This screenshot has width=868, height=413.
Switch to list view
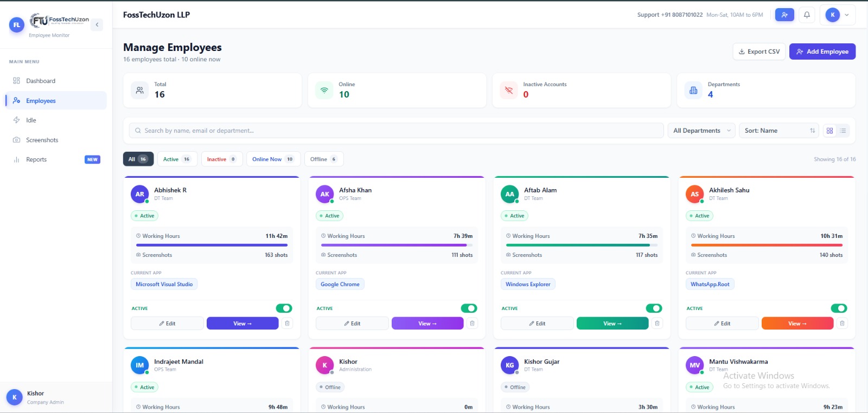point(843,131)
